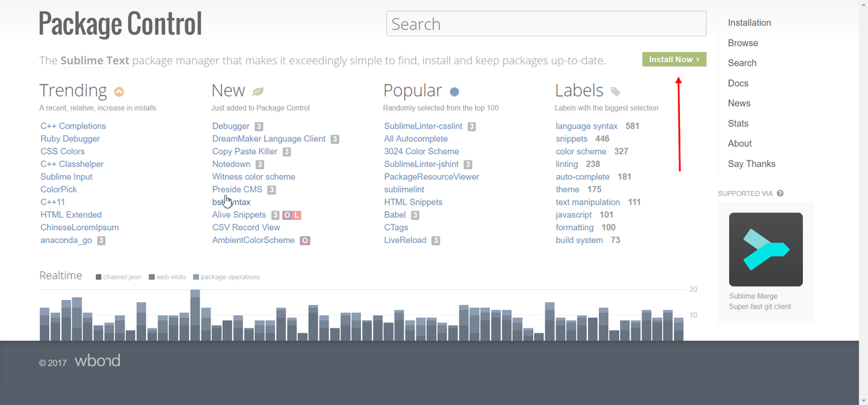This screenshot has width=868, height=405.
Task: Browse the color scheme label
Action: pos(581,152)
